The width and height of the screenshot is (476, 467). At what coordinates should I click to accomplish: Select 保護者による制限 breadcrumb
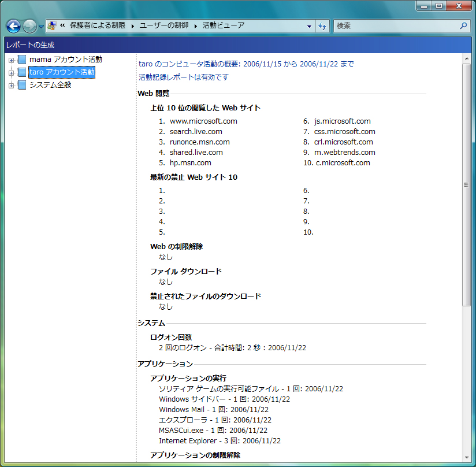coord(98,25)
